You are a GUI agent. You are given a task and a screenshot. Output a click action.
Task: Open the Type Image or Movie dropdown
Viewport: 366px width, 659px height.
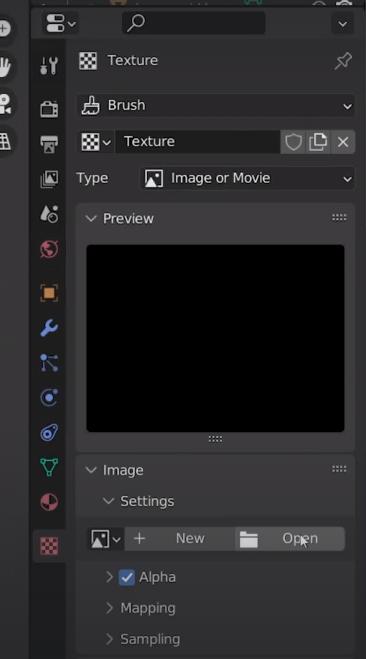248,178
